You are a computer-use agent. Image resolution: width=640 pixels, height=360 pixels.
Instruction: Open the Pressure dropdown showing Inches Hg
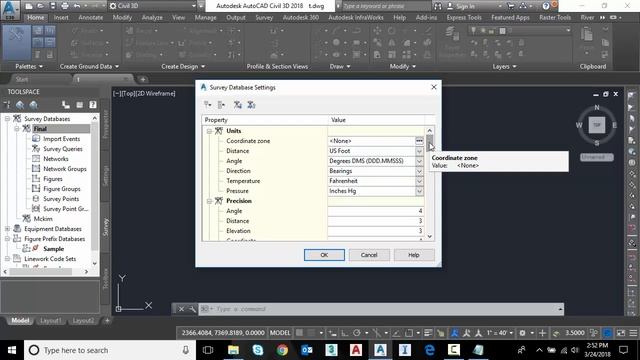pos(419,191)
